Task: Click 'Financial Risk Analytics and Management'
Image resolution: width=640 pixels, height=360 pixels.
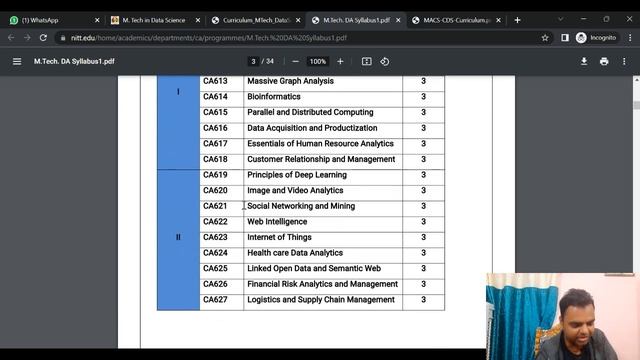Action: pyautogui.click(x=322, y=284)
